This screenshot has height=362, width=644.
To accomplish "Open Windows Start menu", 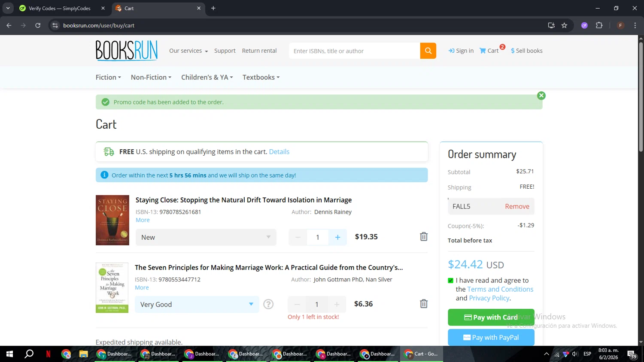I will coord(9,354).
